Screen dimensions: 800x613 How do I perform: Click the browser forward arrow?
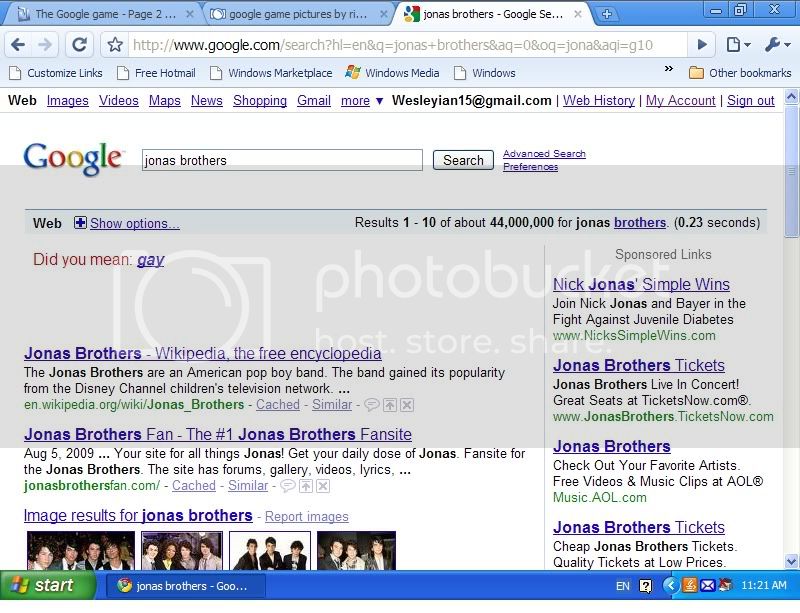45,45
